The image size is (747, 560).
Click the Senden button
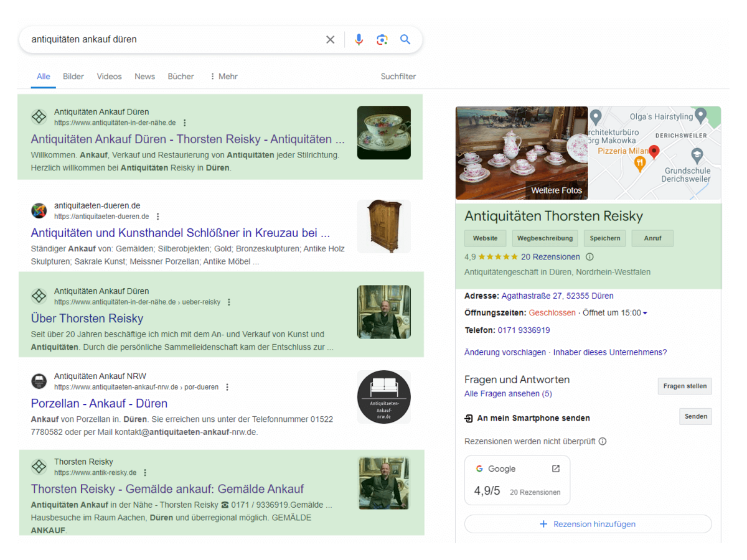pyautogui.click(x=695, y=416)
